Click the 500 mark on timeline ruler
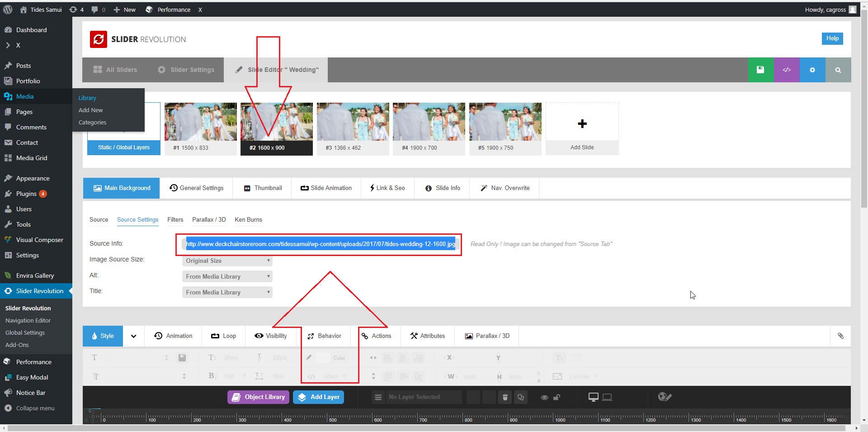The width and height of the screenshot is (868, 432). 333,420
